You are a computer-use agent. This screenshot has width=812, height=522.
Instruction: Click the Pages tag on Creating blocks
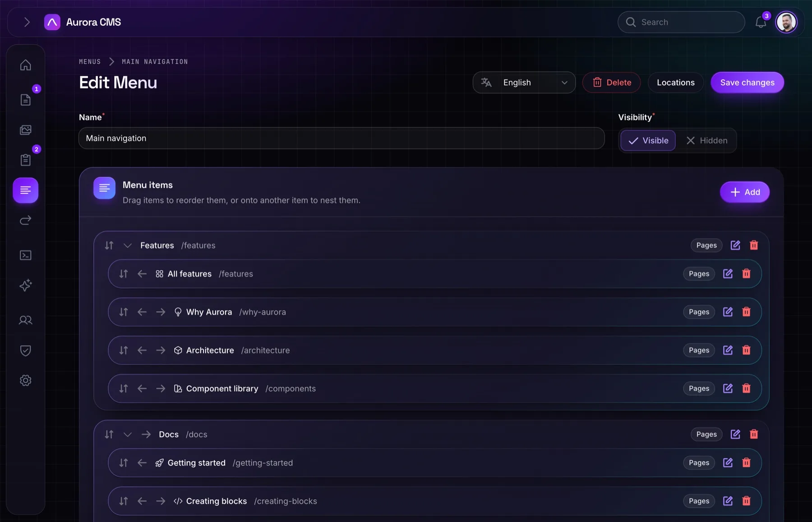coord(699,501)
